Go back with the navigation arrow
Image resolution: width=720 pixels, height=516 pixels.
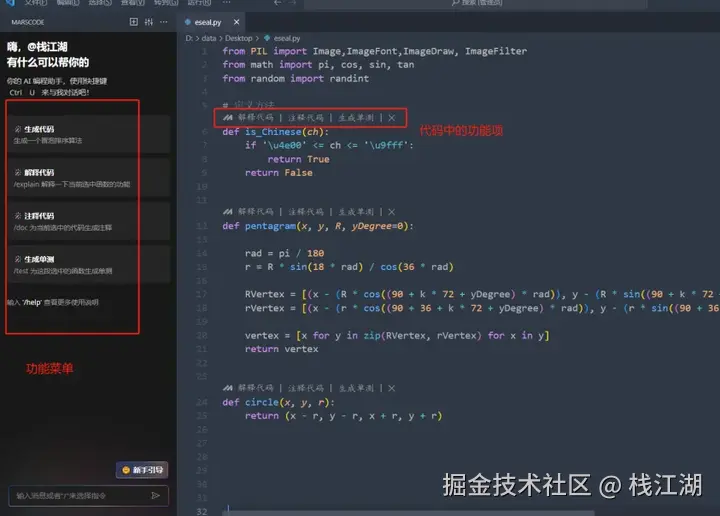click(277, 2)
